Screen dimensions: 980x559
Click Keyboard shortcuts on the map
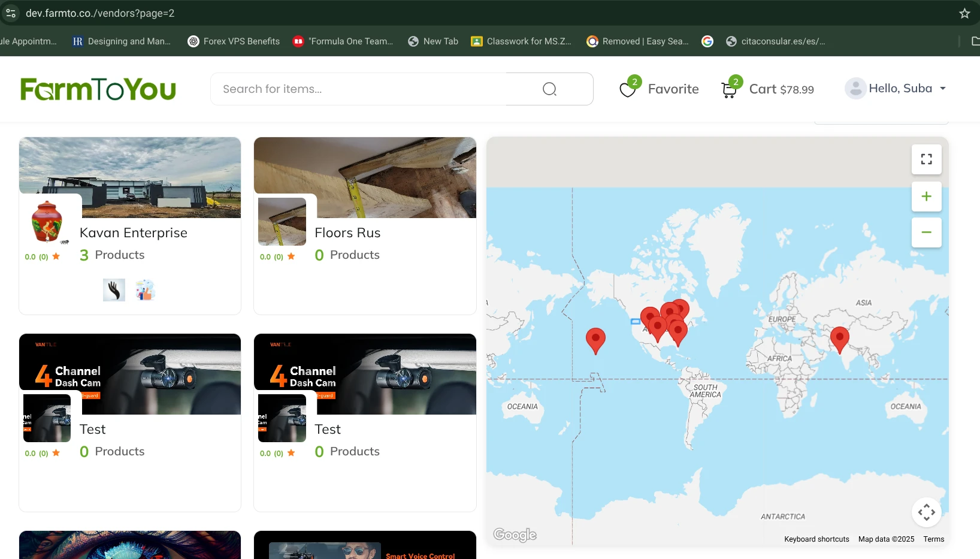[816, 539]
